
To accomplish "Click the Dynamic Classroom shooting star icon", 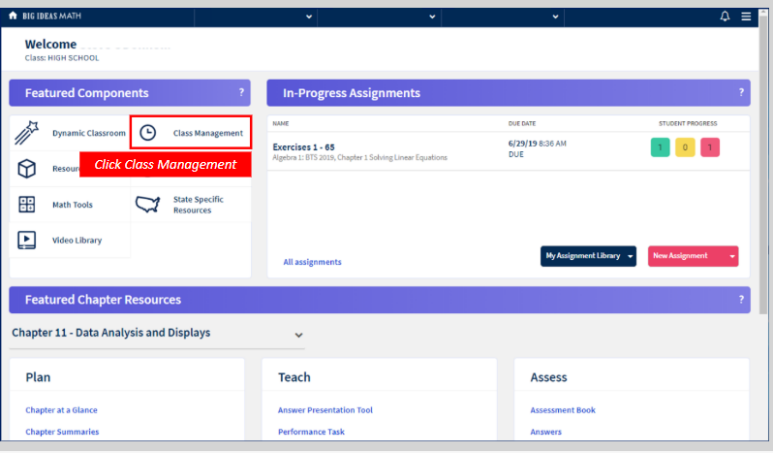I will pyautogui.click(x=27, y=134).
